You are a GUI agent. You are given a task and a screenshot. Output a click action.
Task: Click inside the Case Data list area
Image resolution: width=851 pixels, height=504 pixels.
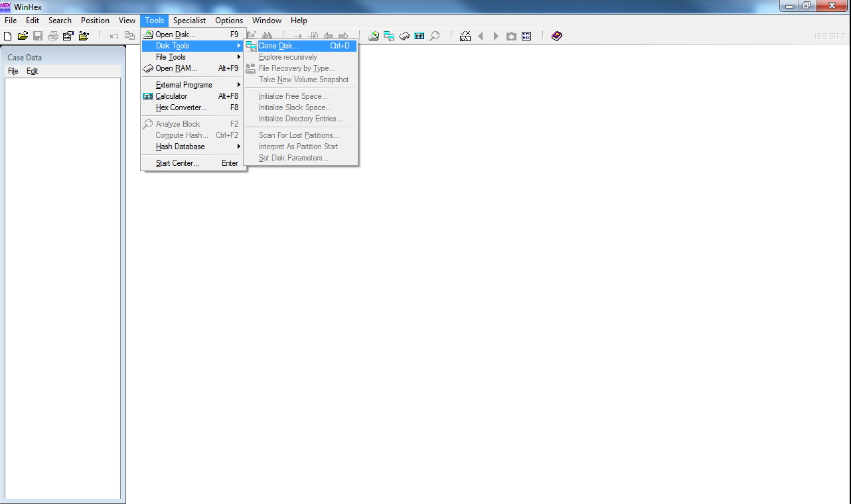point(62,288)
